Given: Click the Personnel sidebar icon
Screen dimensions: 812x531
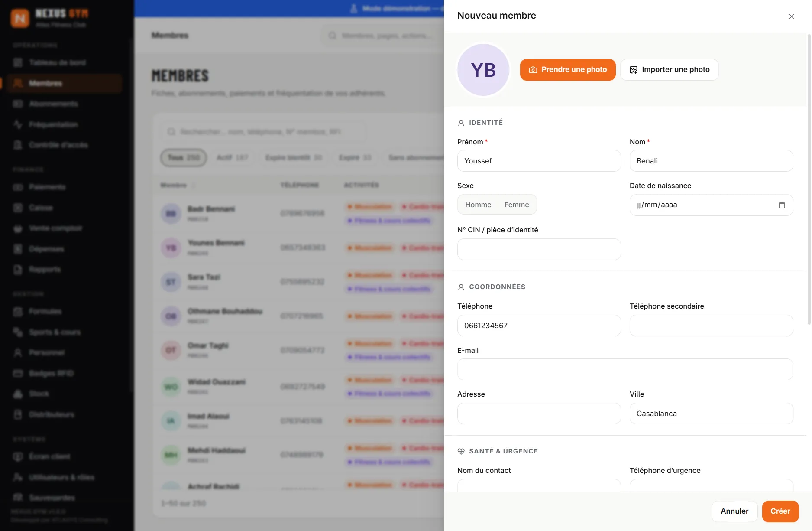Looking at the screenshot, I should tap(18, 353).
